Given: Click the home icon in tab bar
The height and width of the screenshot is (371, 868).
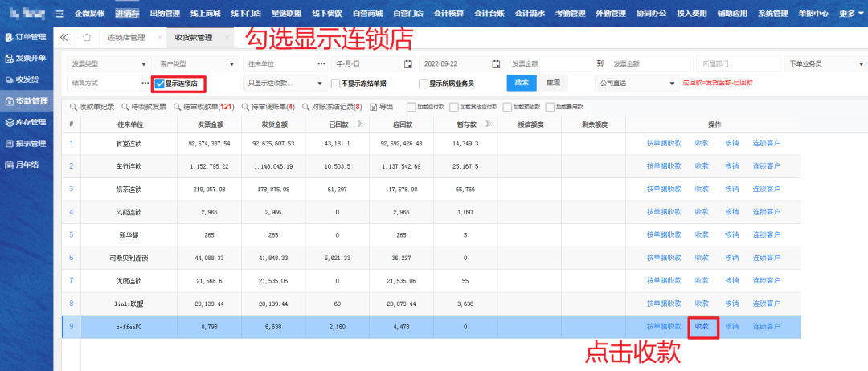Looking at the screenshot, I should tap(87, 38).
